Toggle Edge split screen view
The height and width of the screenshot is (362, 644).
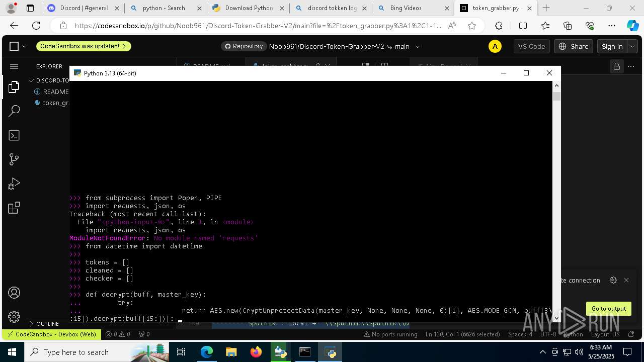click(523, 26)
